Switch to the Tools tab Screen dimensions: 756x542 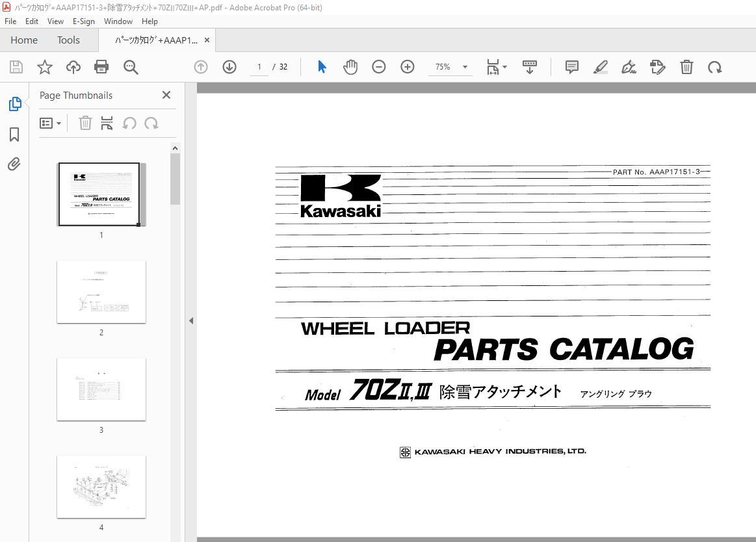click(68, 40)
